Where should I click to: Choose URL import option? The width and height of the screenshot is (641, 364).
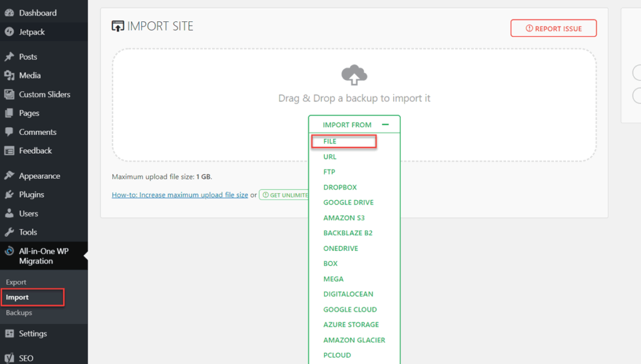(x=330, y=156)
